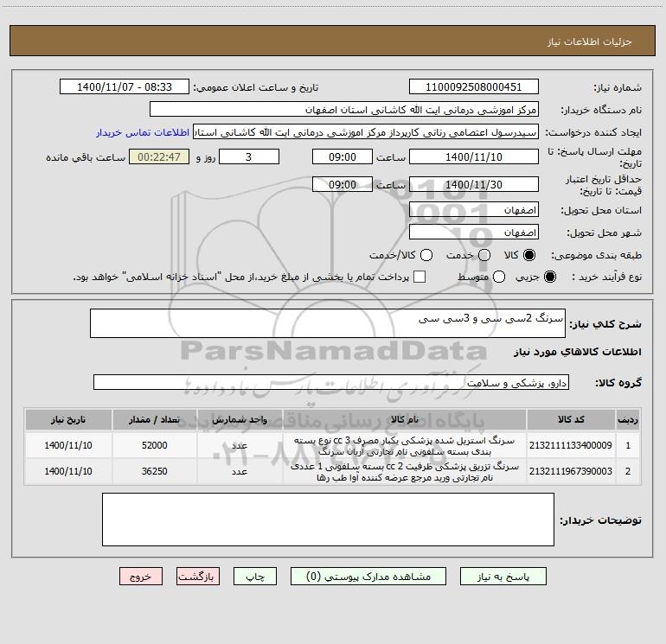666x644 pixels.
Task: Click the buyer organization name field
Action: 344,110
